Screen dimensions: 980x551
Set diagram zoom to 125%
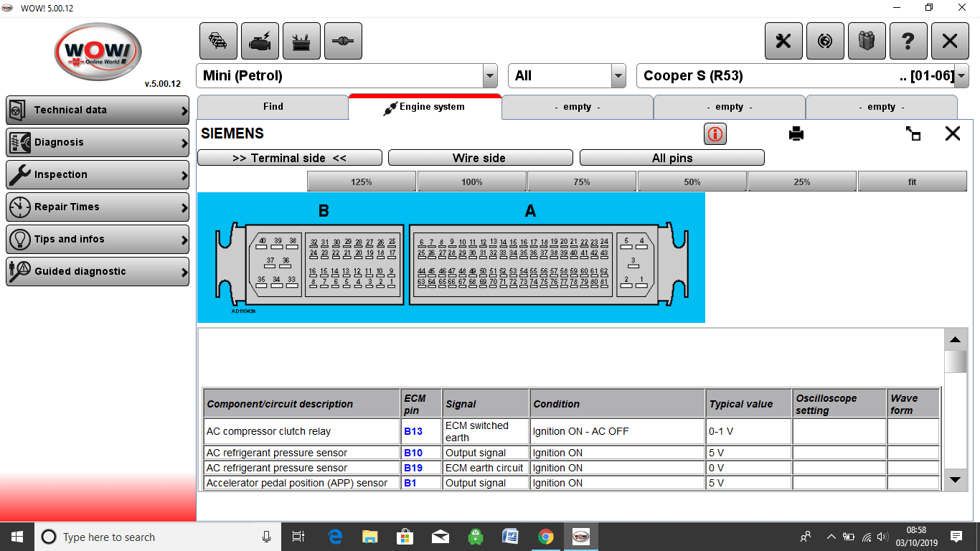pos(362,182)
